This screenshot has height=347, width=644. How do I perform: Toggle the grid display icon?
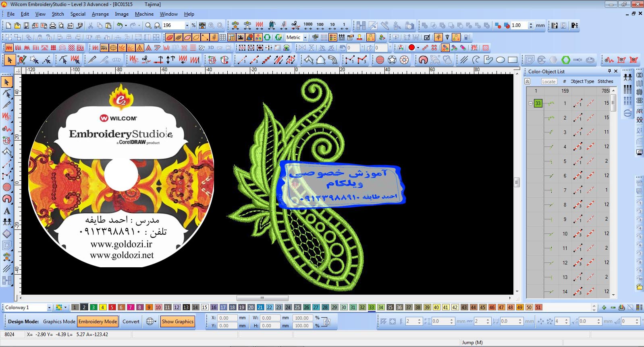tap(222, 37)
